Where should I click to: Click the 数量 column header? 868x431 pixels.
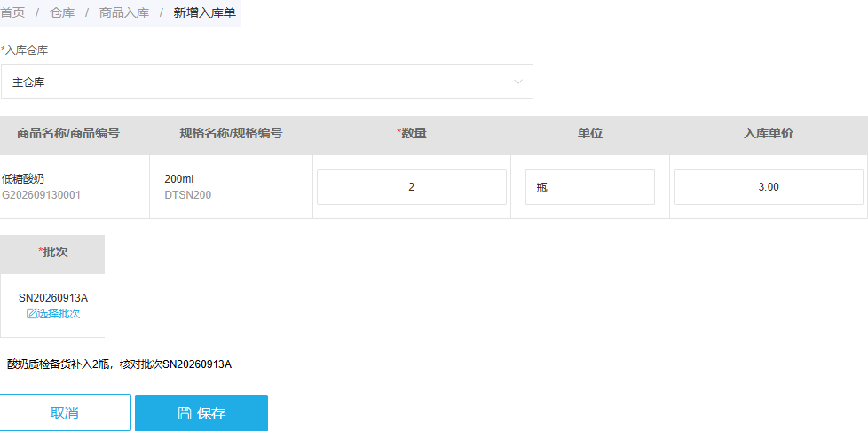(412, 133)
